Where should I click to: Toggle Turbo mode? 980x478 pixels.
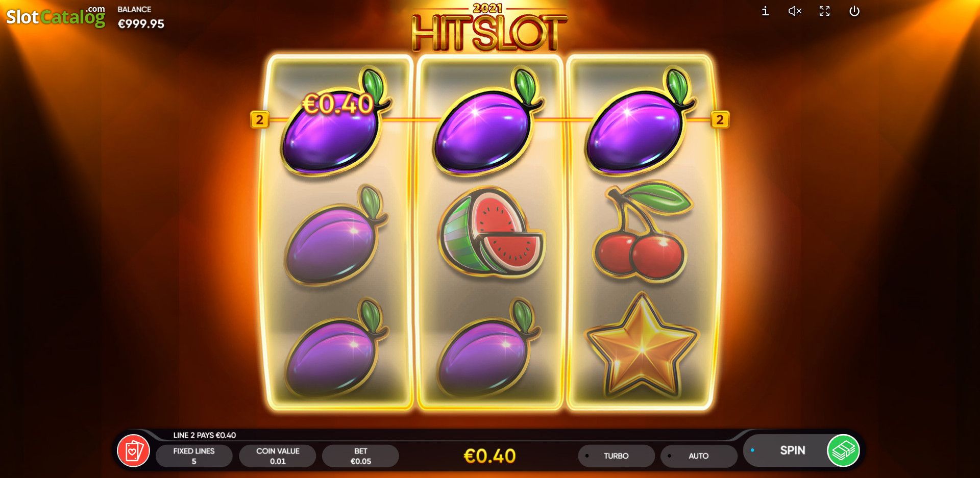616,456
